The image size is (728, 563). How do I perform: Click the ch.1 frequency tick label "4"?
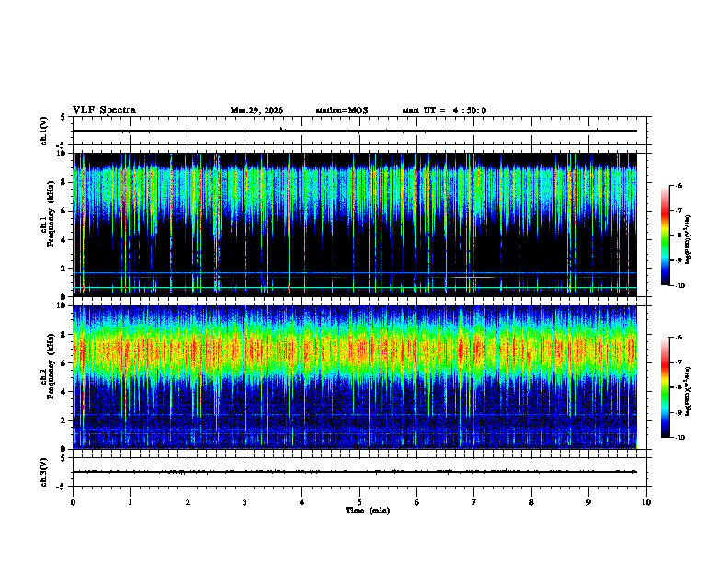click(x=64, y=240)
